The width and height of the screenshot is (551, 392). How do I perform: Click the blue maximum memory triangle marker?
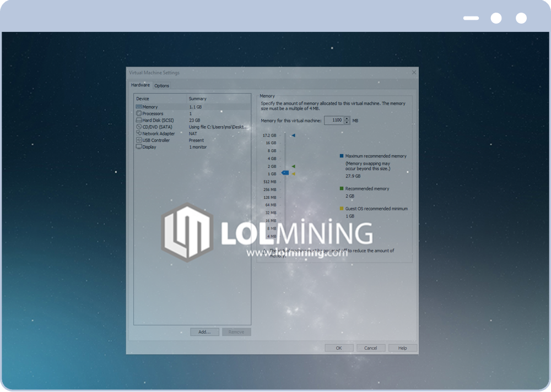(x=293, y=135)
